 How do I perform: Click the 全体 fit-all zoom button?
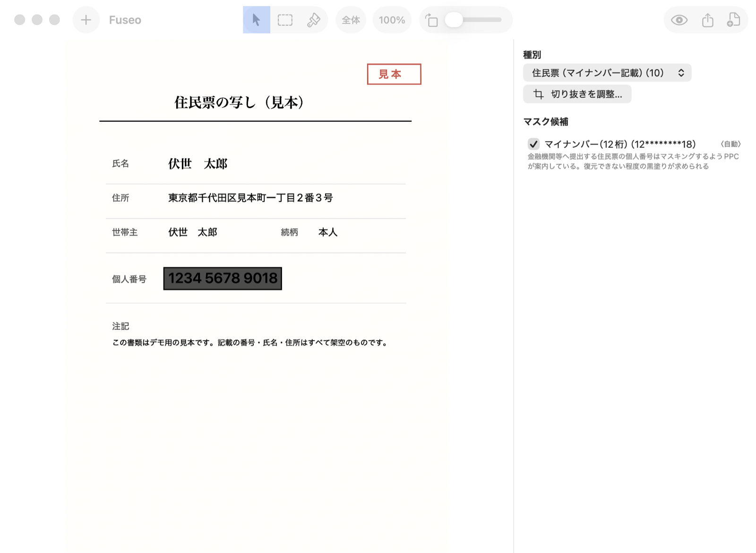(351, 20)
